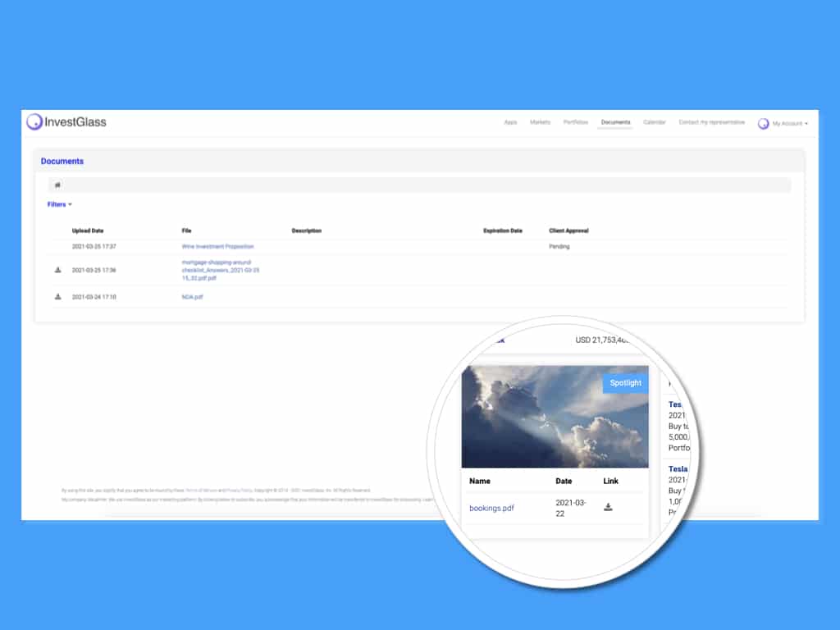Go to the Markets tab
This screenshot has height=630, width=840.
540,123
